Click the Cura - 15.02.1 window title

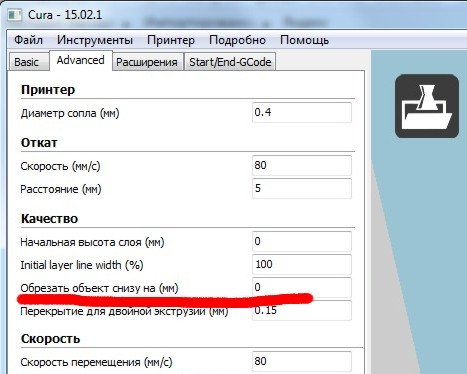[65, 15]
